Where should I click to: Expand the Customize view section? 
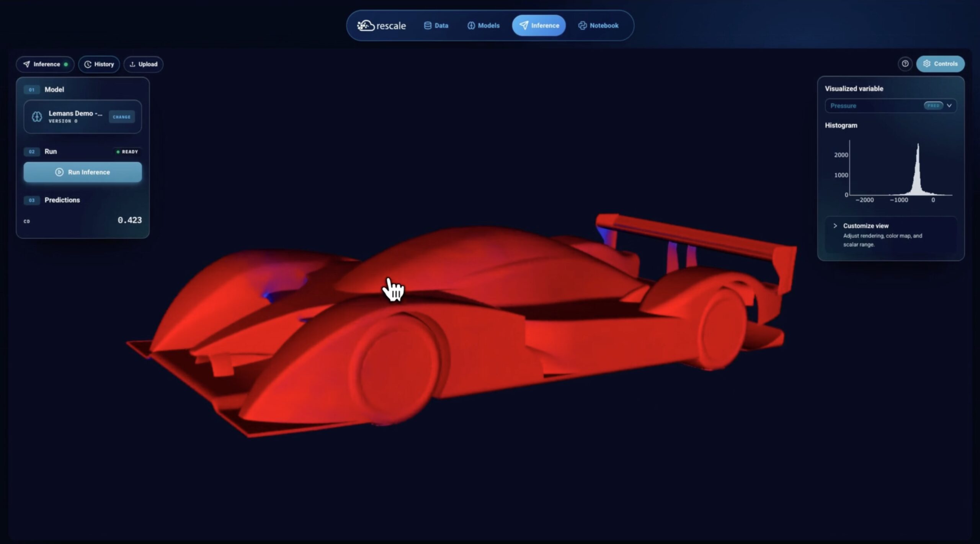click(x=890, y=235)
